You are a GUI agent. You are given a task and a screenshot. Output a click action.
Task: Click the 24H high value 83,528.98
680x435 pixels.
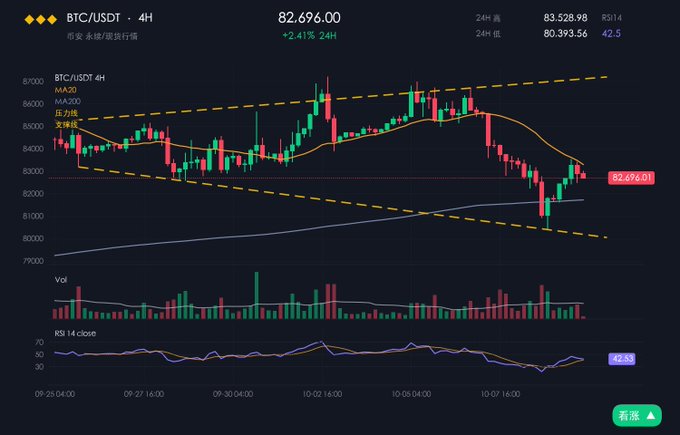(566, 18)
